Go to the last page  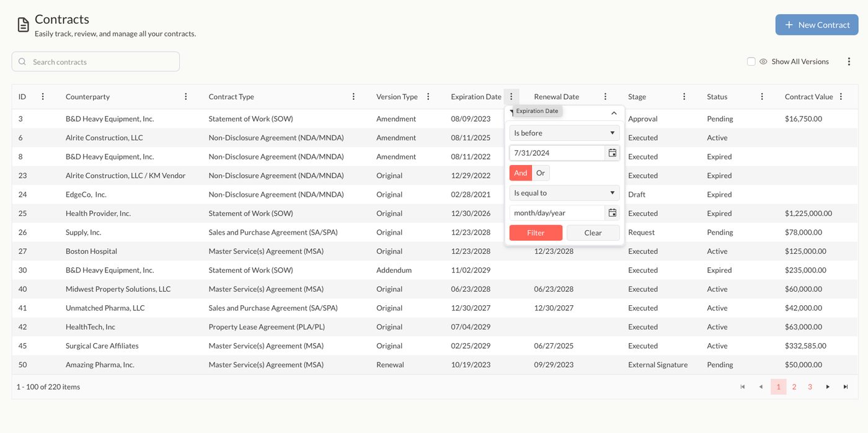tap(845, 386)
